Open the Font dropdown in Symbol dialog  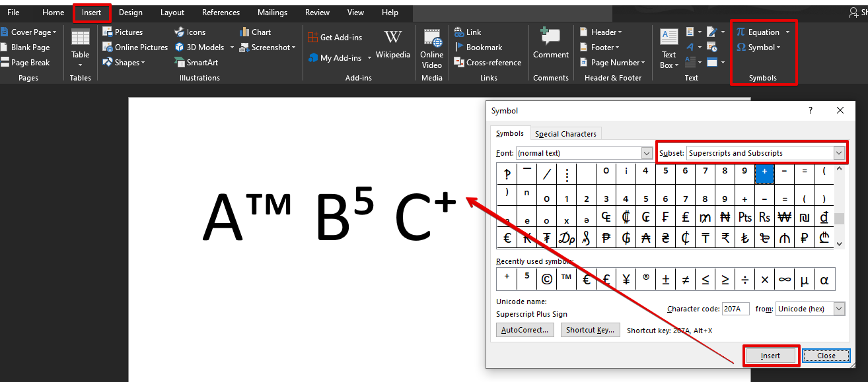pos(647,153)
